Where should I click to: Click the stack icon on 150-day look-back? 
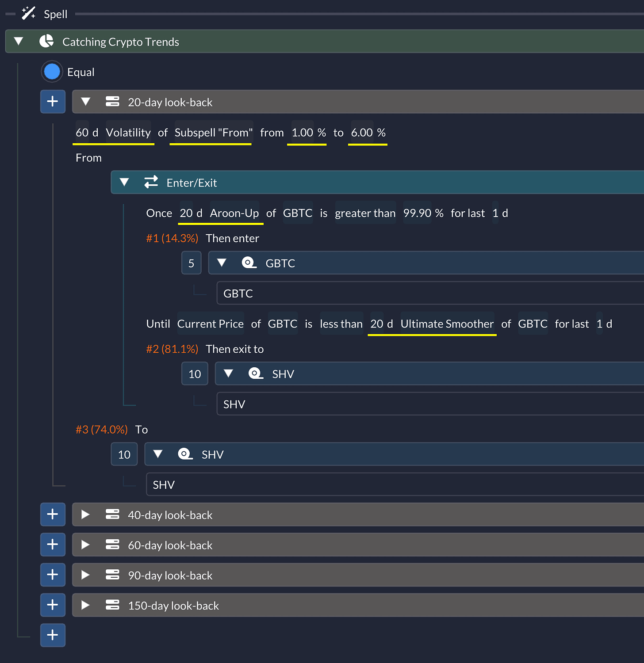112,605
